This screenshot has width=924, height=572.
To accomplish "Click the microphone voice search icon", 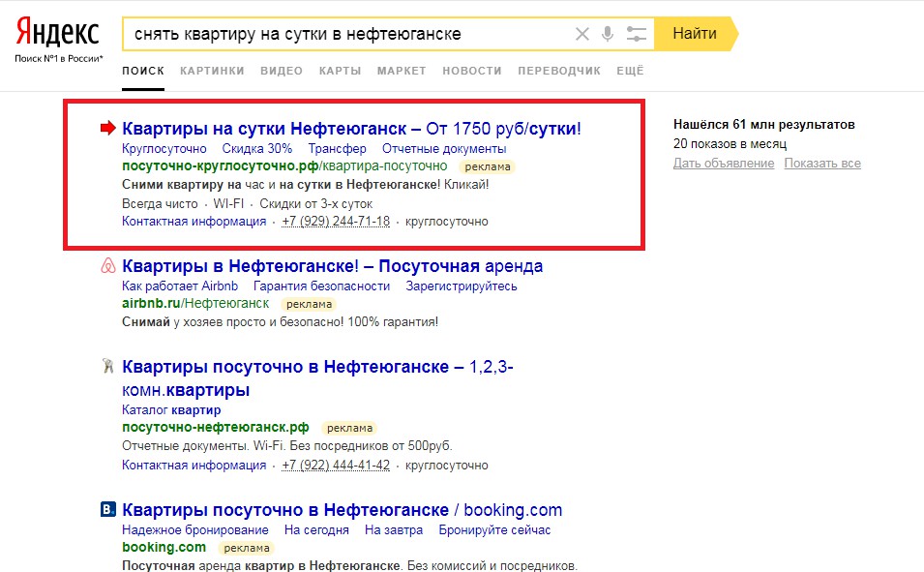I will 608,35.
